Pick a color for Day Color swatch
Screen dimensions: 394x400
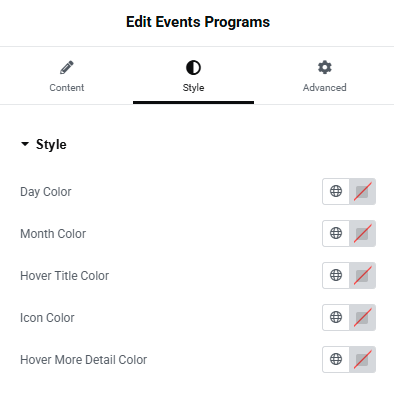(x=362, y=191)
